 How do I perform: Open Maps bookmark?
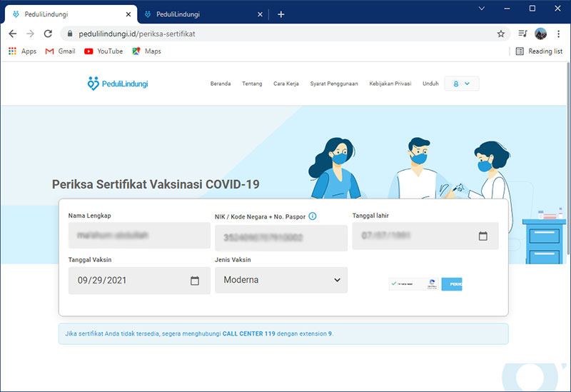pyautogui.click(x=146, y=51)
